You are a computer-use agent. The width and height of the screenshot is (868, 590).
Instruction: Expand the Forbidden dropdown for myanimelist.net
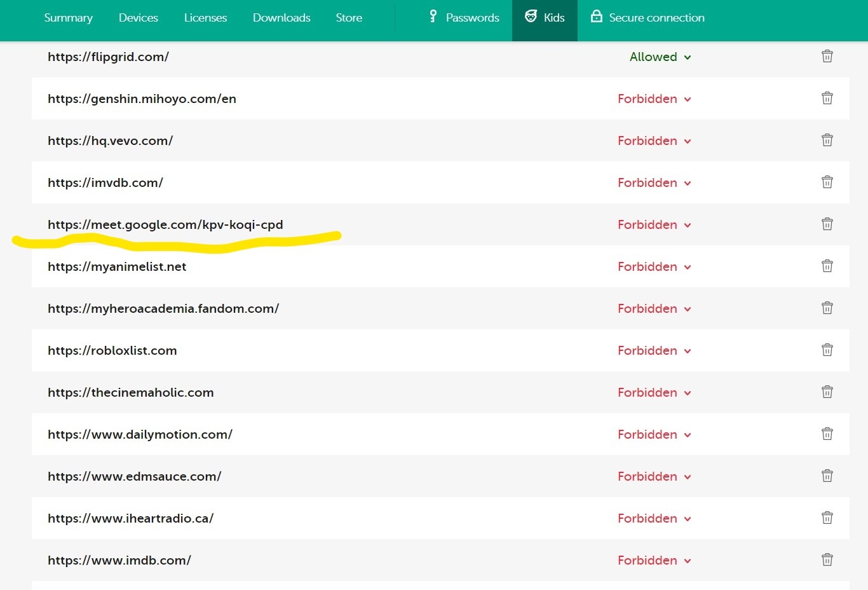(654, 266)
